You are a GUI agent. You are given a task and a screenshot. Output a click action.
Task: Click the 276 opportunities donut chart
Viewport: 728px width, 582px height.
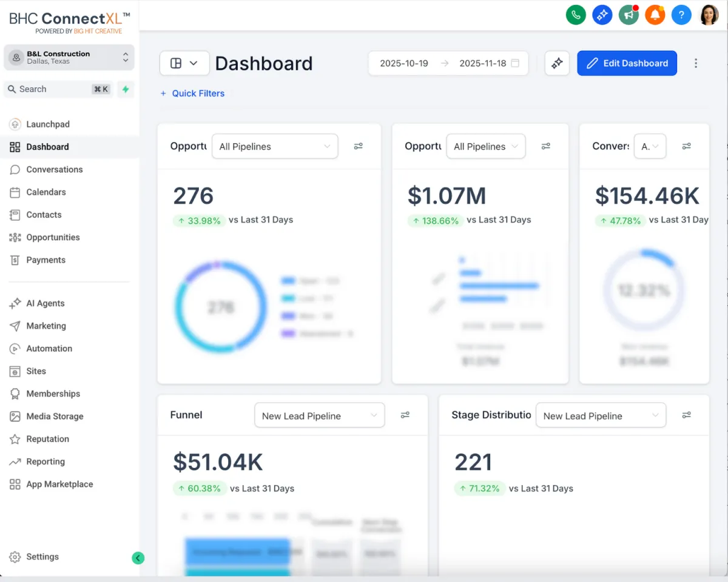pos(220,307)
